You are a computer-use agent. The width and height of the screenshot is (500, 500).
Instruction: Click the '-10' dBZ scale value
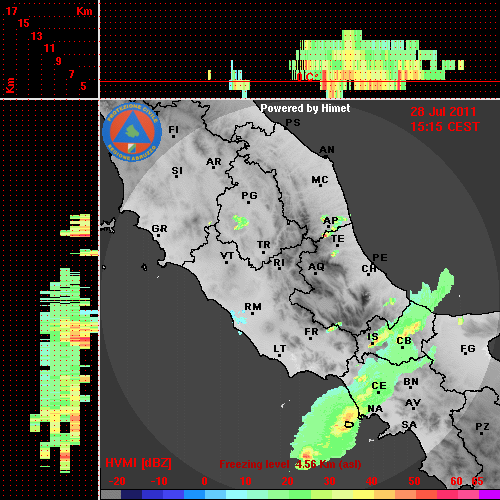point(159,481)
